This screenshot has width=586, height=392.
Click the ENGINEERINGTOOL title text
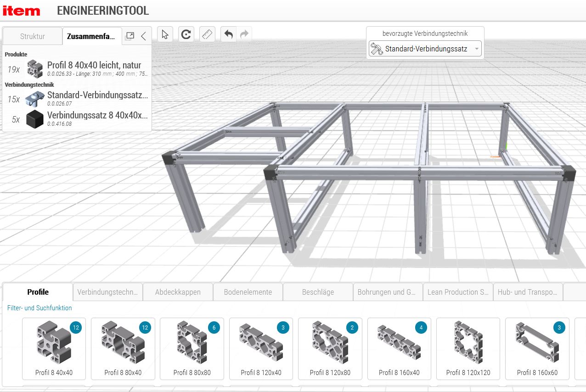point(103,11)
